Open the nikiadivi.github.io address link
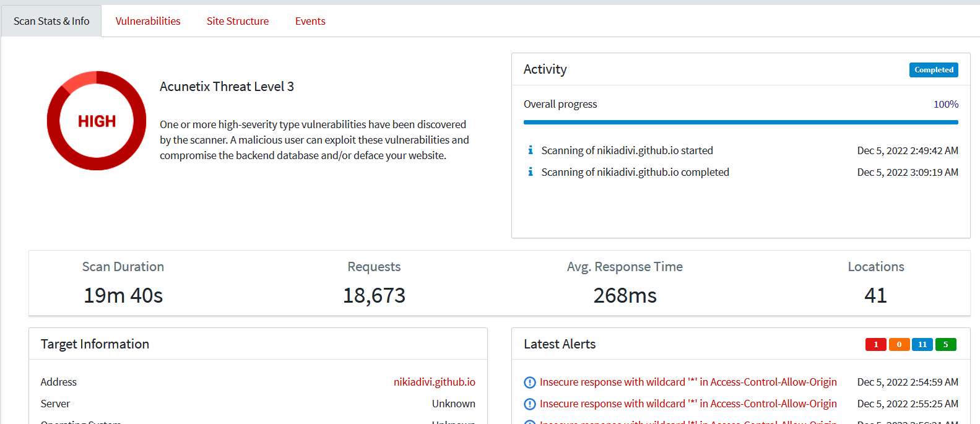980x424 pixels. point(434,382)
